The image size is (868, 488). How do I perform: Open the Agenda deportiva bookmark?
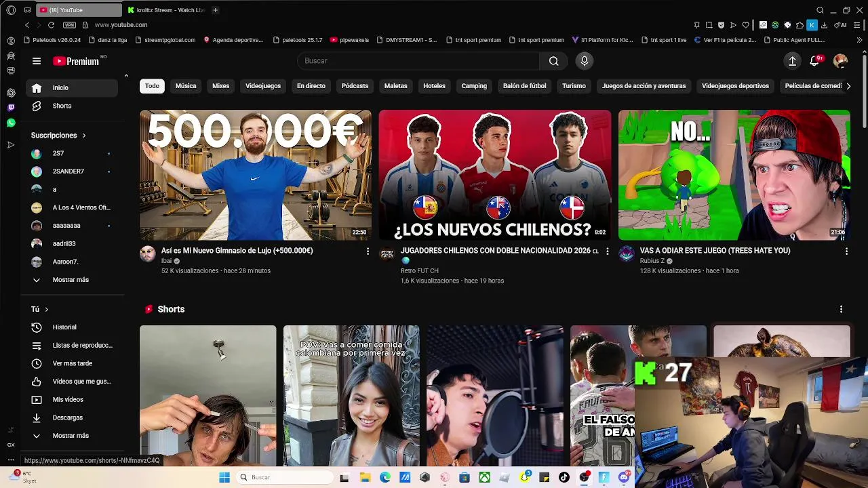pyautogui.click(x=233, y=40)
